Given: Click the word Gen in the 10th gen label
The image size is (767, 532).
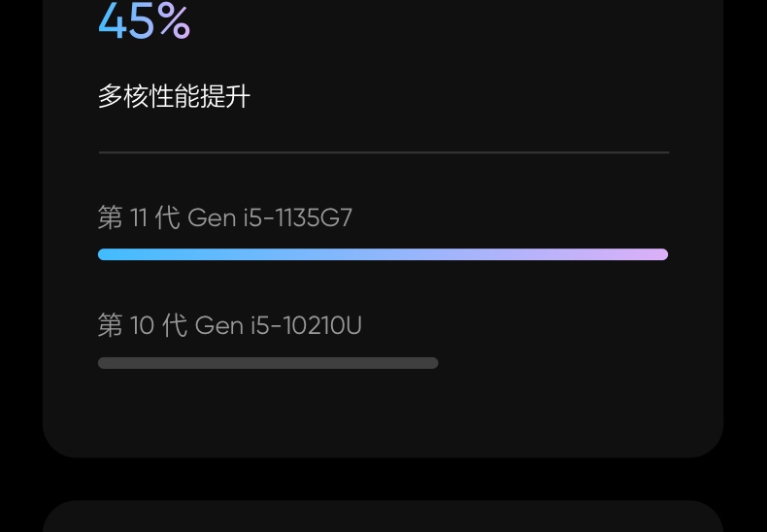Looking at the screenshot, I should (x=219, y=326).
